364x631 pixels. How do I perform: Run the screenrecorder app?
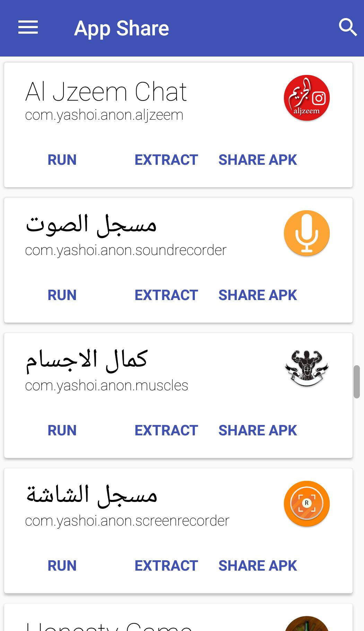[62, 566]
